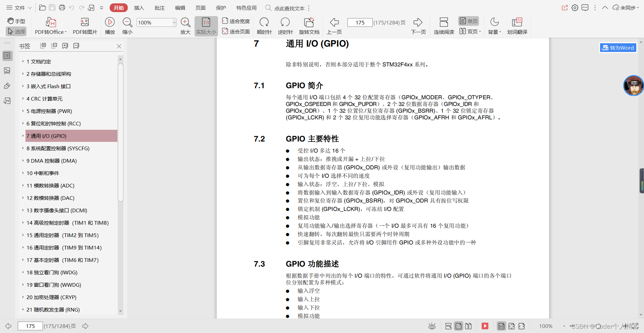
Task: Open settings gear in title bar
Action: coord(575,8)
